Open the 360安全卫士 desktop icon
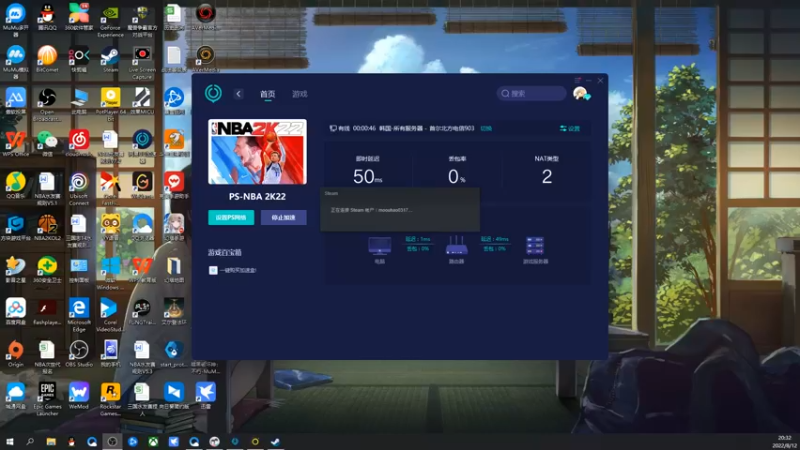The width and height of the screenshot is (800, 450). [47, 269]
